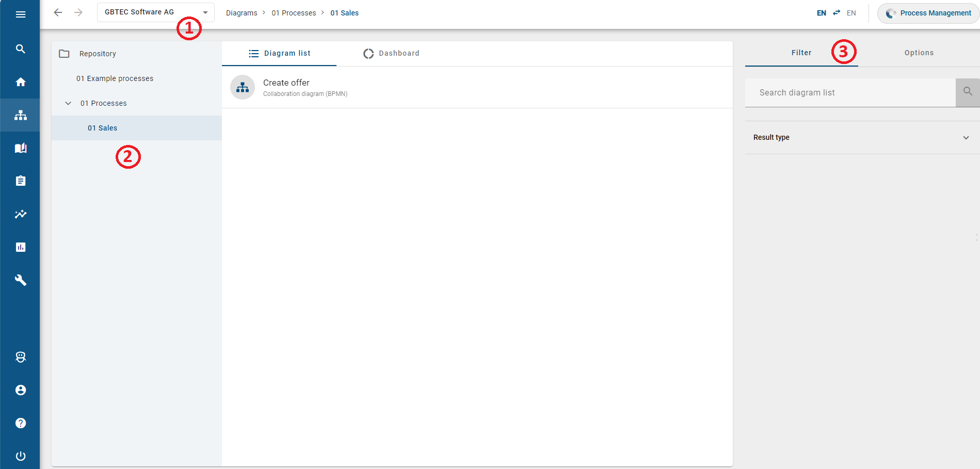
Task: Open the diagrams hierarchy icon in sidebar
Action: (21, 115)
